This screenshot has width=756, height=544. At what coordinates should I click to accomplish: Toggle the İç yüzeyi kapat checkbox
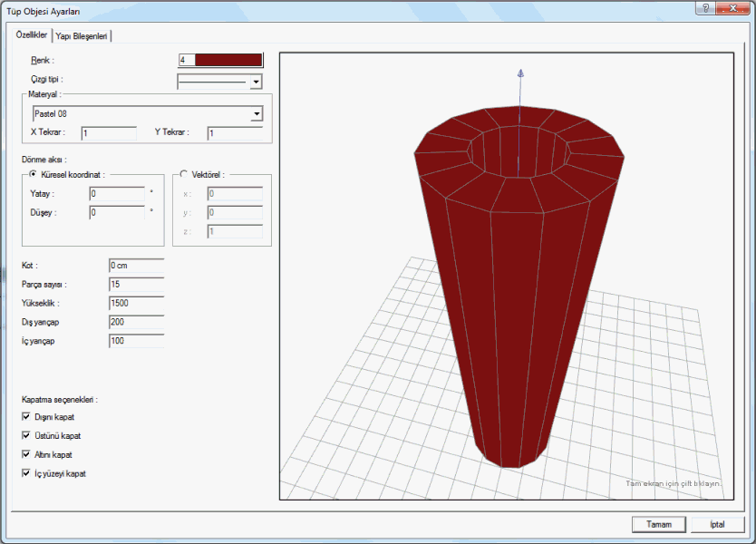click(26, 472)
